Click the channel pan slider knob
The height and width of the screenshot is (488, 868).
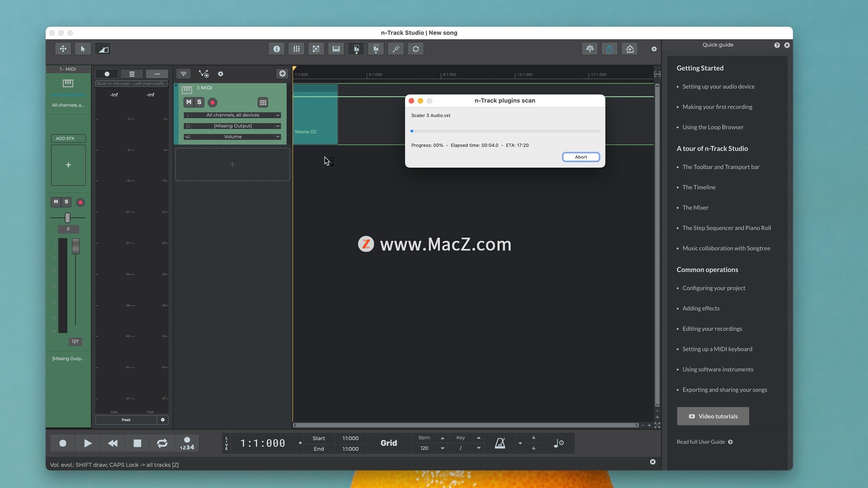[67, 218]
